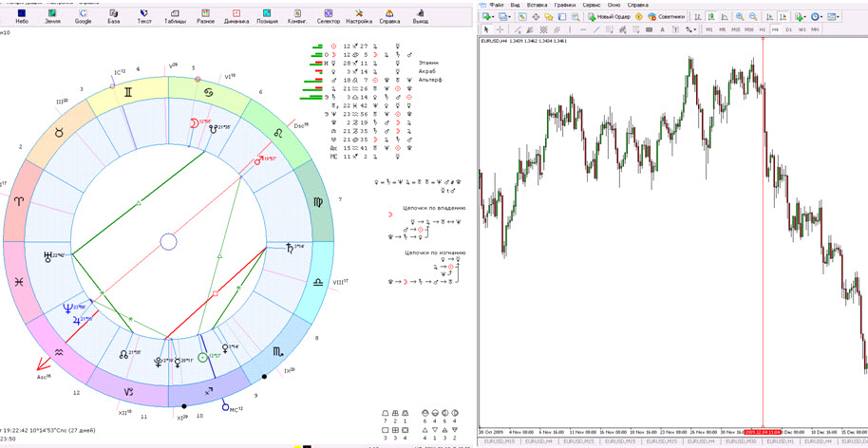Click the Выход button
This screenshot has height=448, width=868.
point(421,15)
